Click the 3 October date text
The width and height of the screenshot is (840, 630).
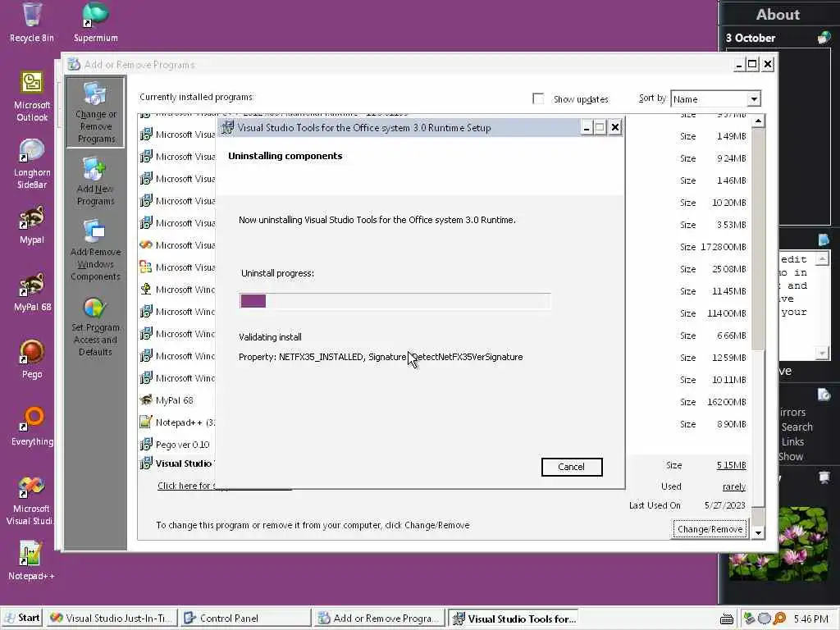(x=750, y=38)
